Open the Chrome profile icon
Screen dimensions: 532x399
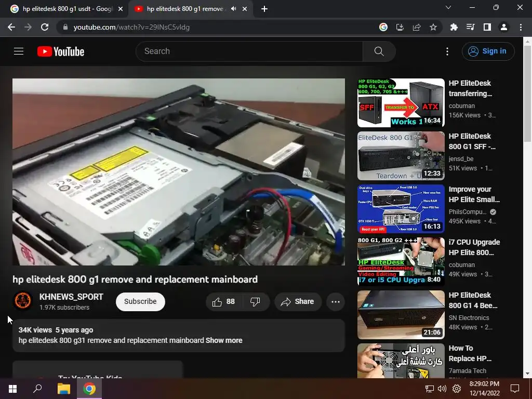tap(504, 27)
